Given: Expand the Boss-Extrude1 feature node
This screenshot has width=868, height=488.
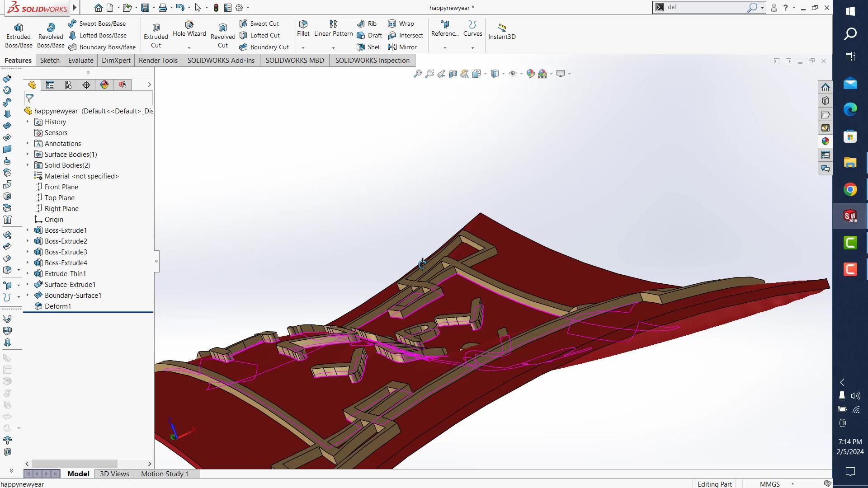Looking at the screenshot, I should point(28,230).
